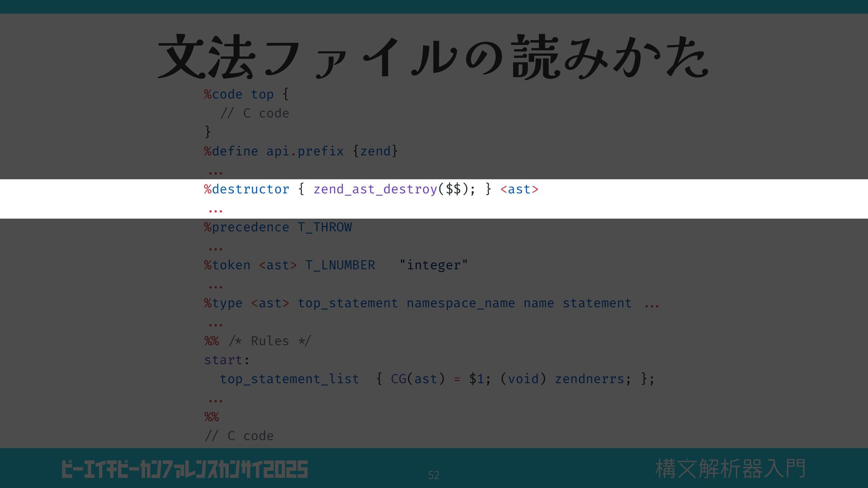Click '%define api.prefix {zend}' line
The width and height of the screenshot is (868, 488).
pos(301,151)
